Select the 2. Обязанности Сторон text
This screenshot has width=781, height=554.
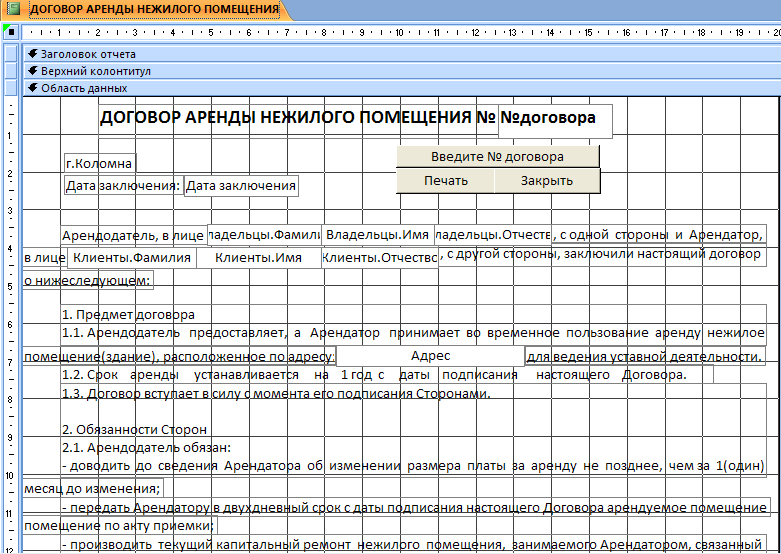134,429
